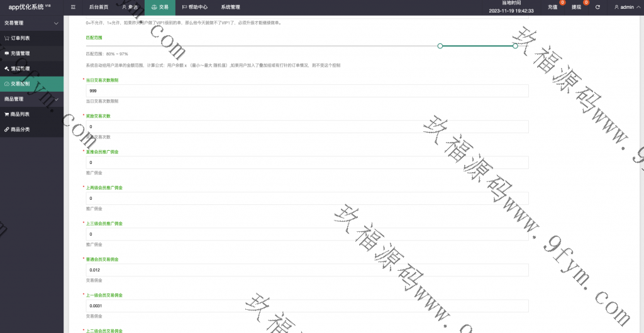Switch to the 后台首页 tab
This screenshot has width=644, height=333.
(98, 7)
